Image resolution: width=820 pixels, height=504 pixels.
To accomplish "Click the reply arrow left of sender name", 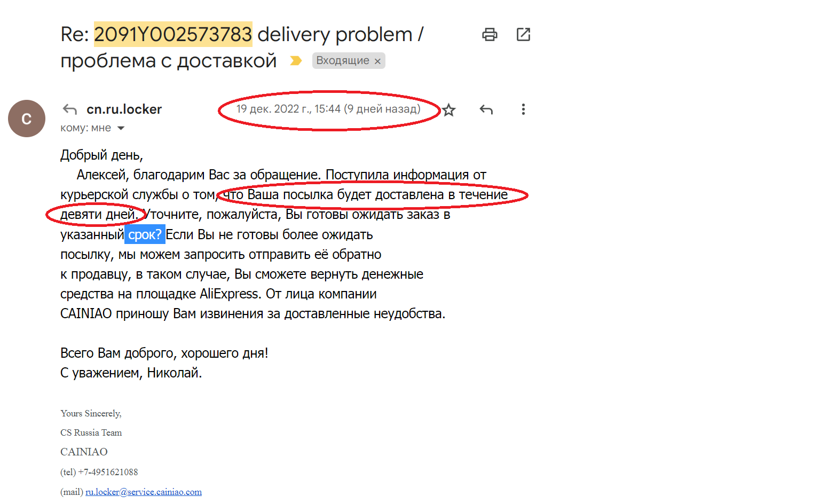I will click(x=70, y=109).
